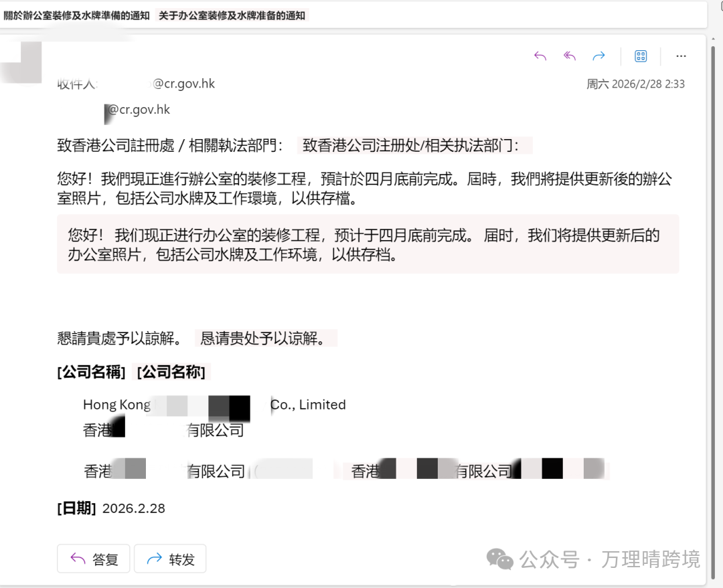Click the Forward arrow icon in top toolbar
The height and width of the screenshot is (588, 723).
(x=599, y=56)
